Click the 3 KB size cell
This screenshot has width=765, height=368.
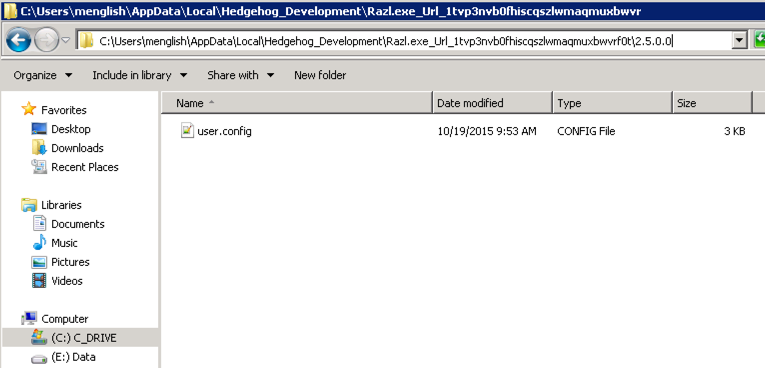pos(735,131)
